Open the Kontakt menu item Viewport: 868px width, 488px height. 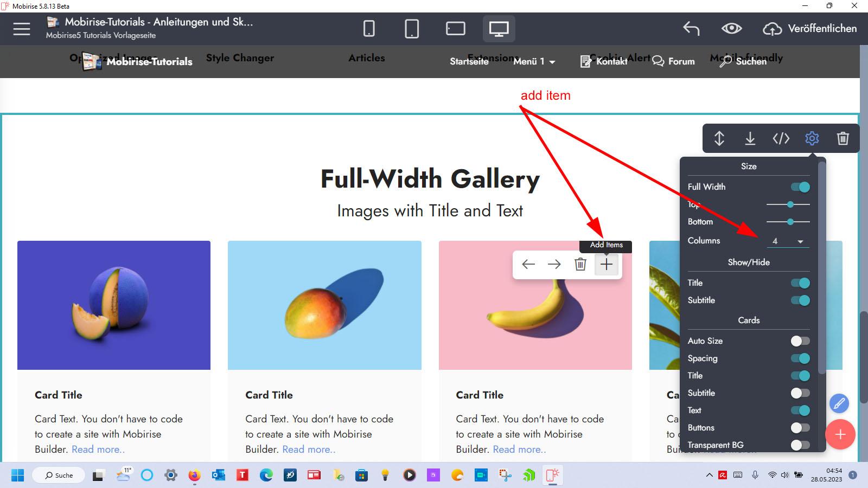(x=604, y=61)
